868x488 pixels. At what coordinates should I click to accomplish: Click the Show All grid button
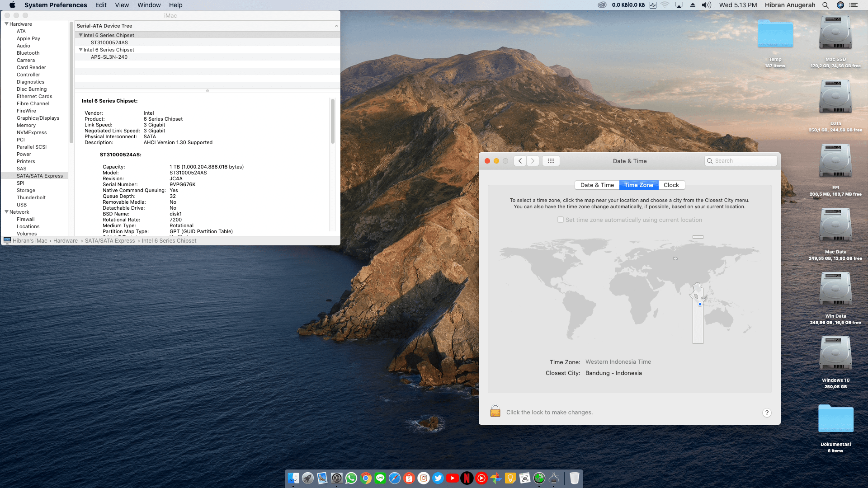click(x=551, y=161)
